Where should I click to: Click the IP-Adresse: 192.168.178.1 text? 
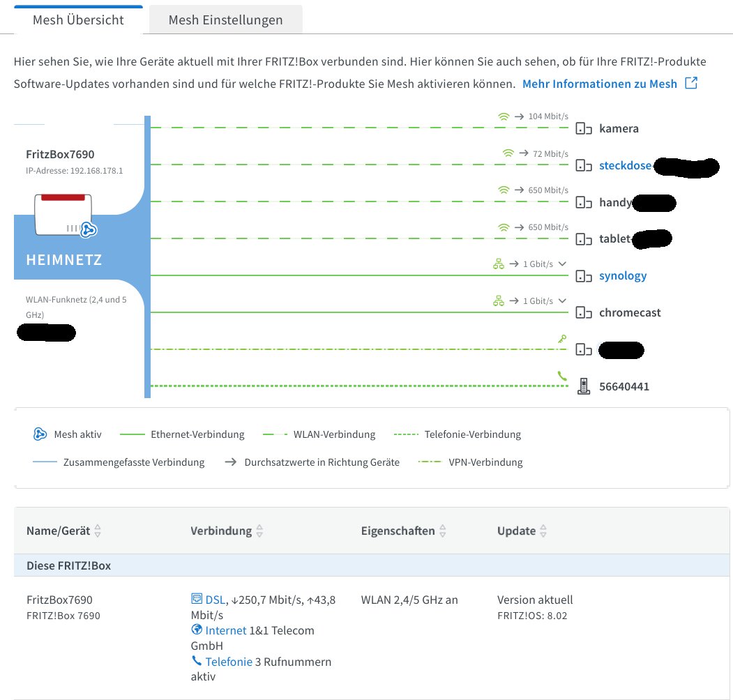click(75, 171)
